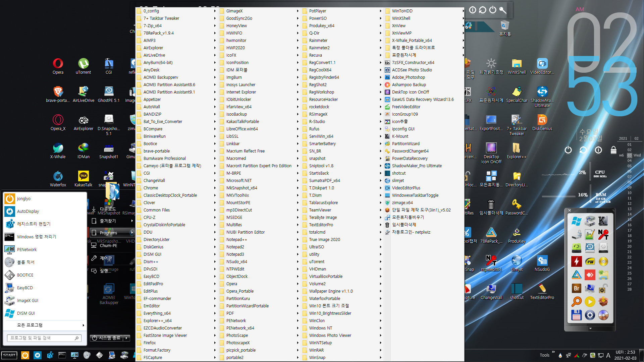The image size is (644, 362).
Task: Expand the AIMP3 submenu arrow
Action: click(215, 40)
